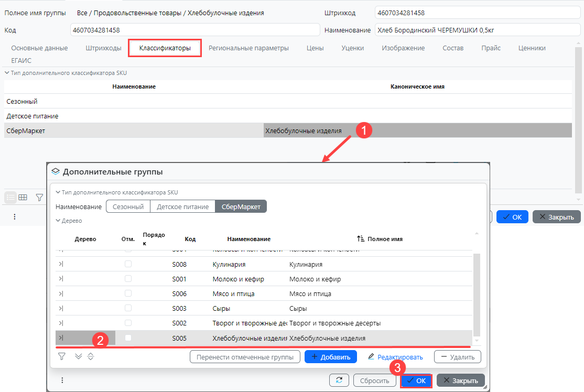Collapse the dialog's Тип дополнительного классификатора SKU section
584x392 pixels.
click(x=58, y=192)
